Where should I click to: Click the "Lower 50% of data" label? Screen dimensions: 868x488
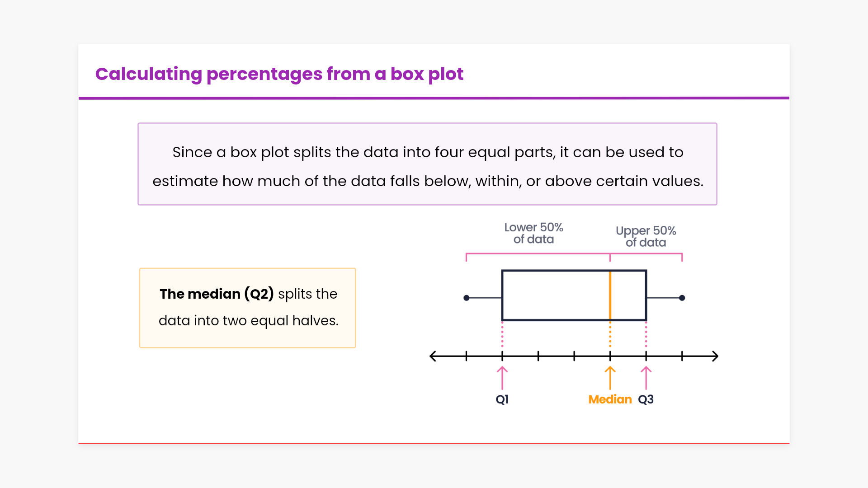(x=533, y=233)
